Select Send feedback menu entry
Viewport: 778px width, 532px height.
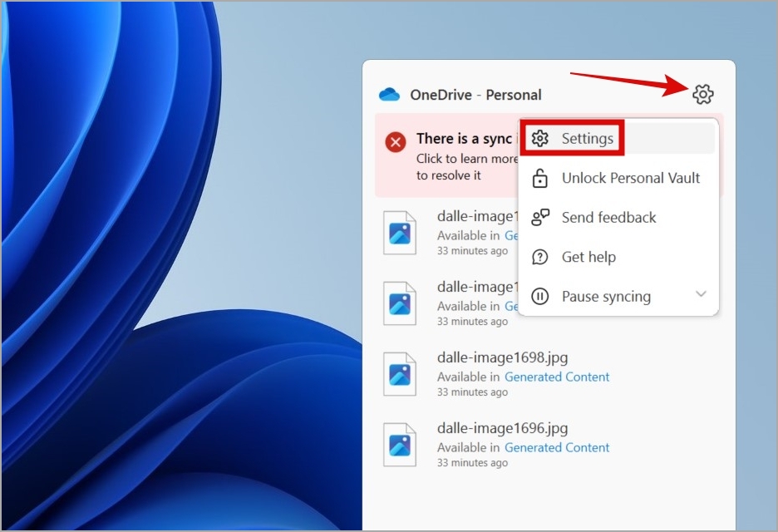(618, 217)
